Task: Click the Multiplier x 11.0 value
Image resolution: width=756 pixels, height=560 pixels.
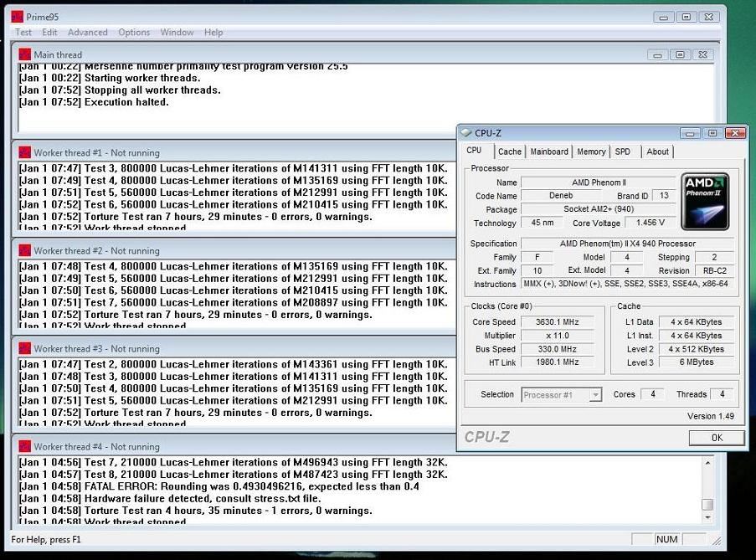Action: point(558,336)
